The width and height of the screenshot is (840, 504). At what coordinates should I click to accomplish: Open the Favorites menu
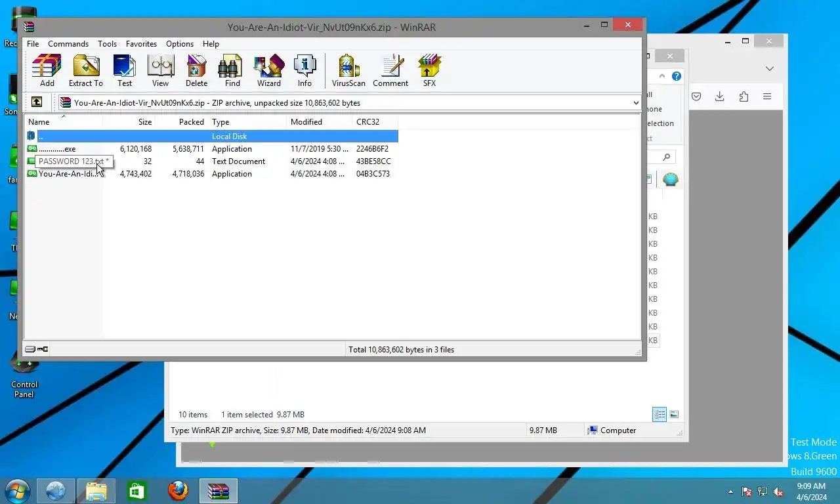pos(141,43)
